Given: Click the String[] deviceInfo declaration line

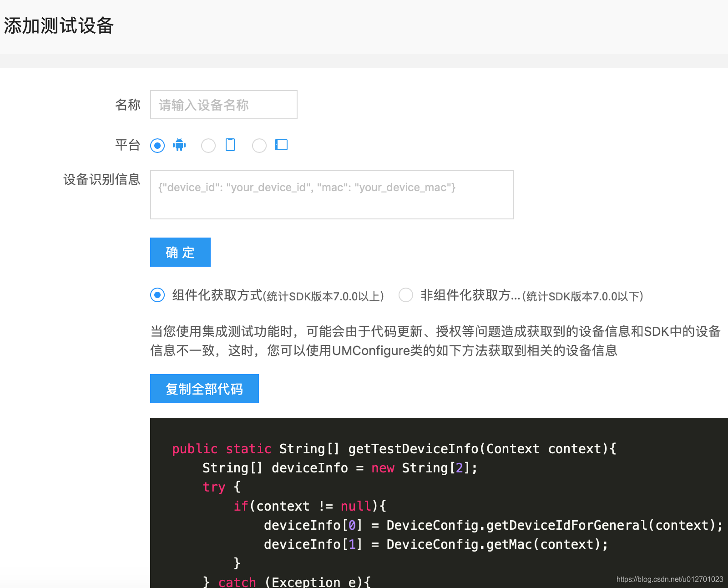Looking at the screenshot, I should coord(340,468).
